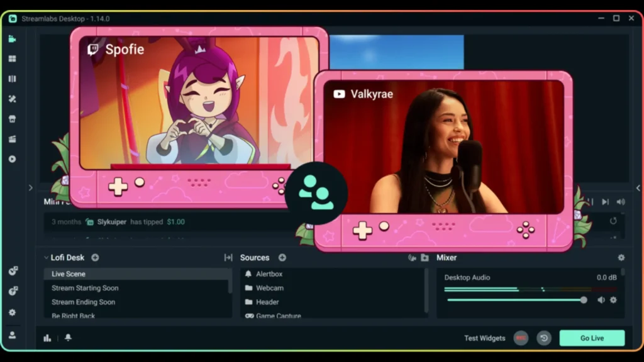Click the lower puzzle-piece sidebar icon
This screenshot has width=644, height=362.
pyautogui.click(x=13, y=291)
